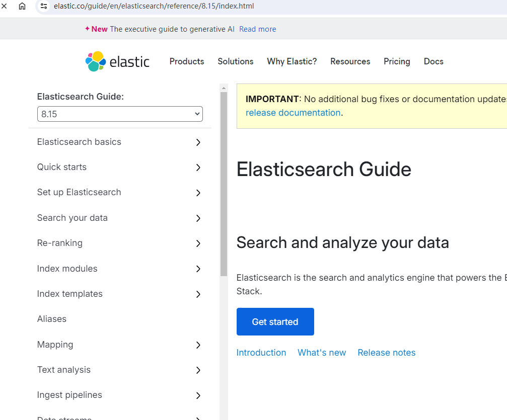507x420 pixels.
Task: Click the Get started button
Action: (275, 322)
